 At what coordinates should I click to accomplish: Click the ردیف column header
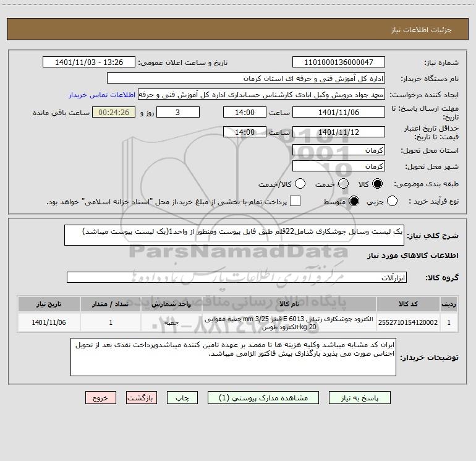pos(449,304)
